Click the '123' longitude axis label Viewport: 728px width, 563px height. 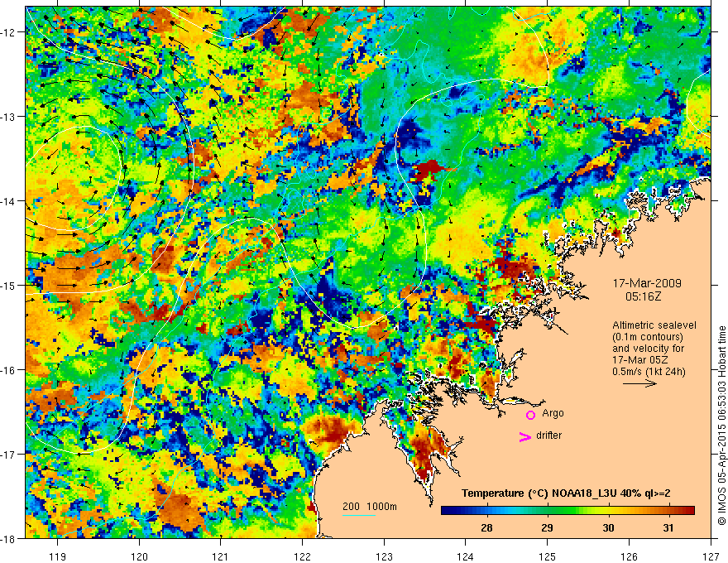[384, 556]
